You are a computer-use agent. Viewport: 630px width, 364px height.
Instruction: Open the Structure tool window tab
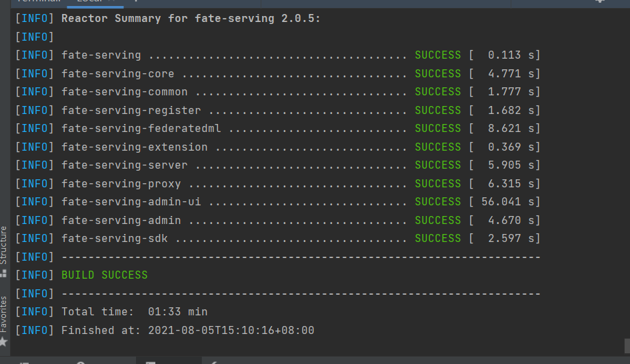click(x=3, y=251)
